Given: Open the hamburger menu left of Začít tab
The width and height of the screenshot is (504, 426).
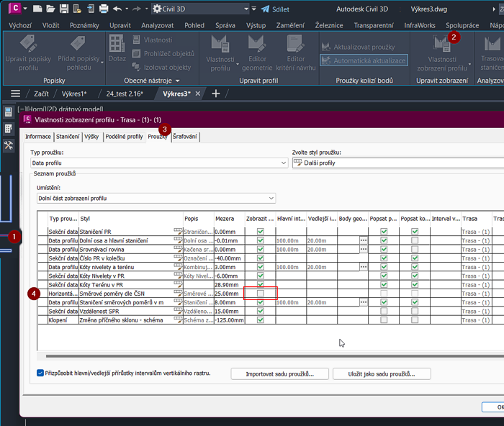Looking at the screenshot, I should [15, 94].
